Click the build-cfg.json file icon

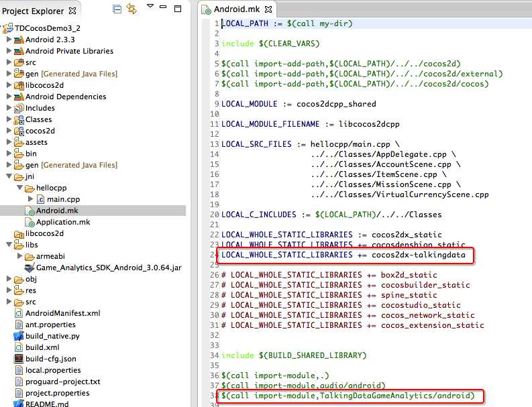(x=19, y=359)
